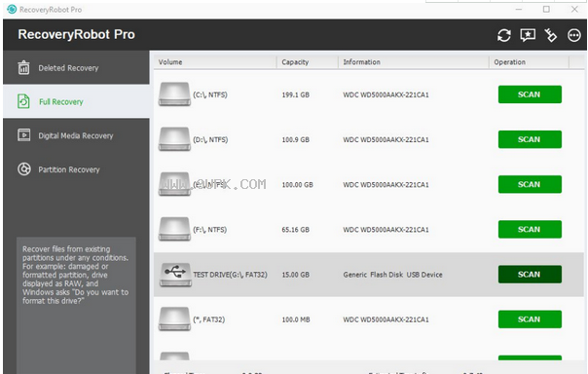This screenshot has width=588, height=374.
Task: Scan the F:\ 65.16 GB volume
Action: point(530,229)
